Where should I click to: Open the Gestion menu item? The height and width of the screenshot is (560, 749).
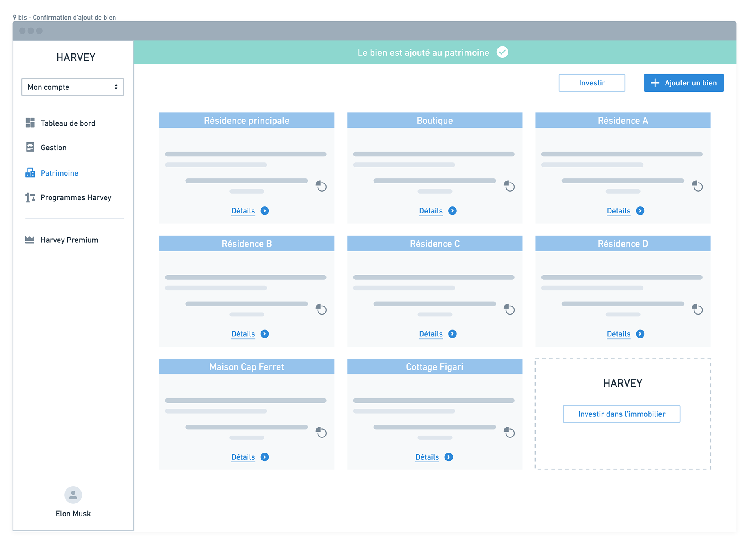[53, 148]
